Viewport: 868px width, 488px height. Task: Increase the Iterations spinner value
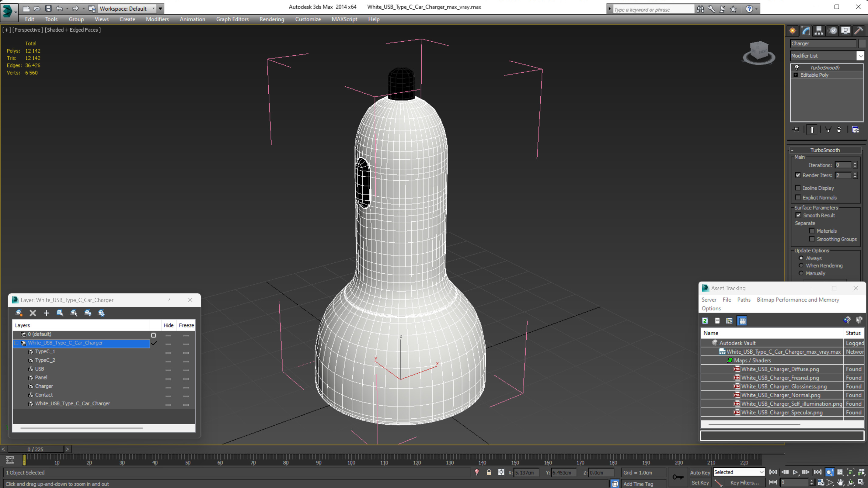tap(855, 163)
